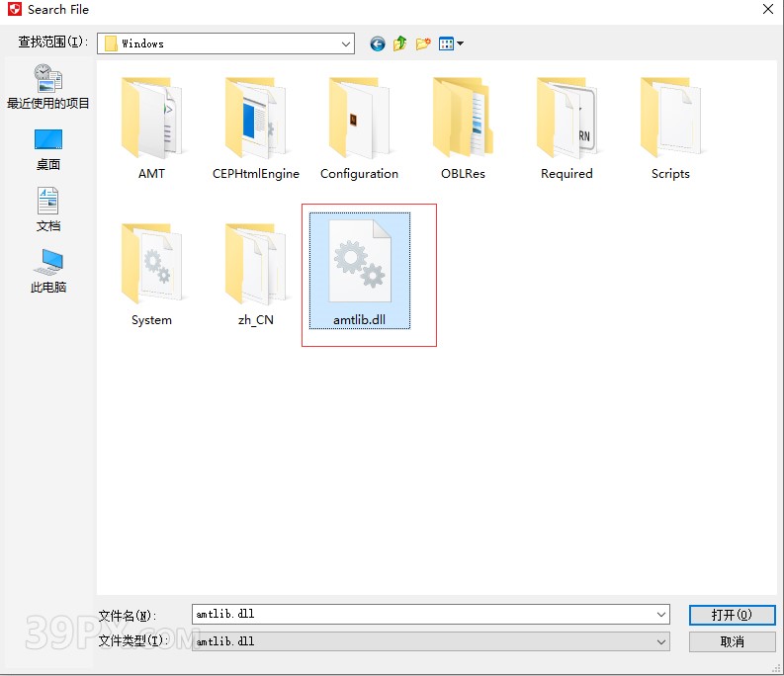Viewport: 784px width, 676px height.
Task: Close the Search File dialog
Action: pos(768,9)
